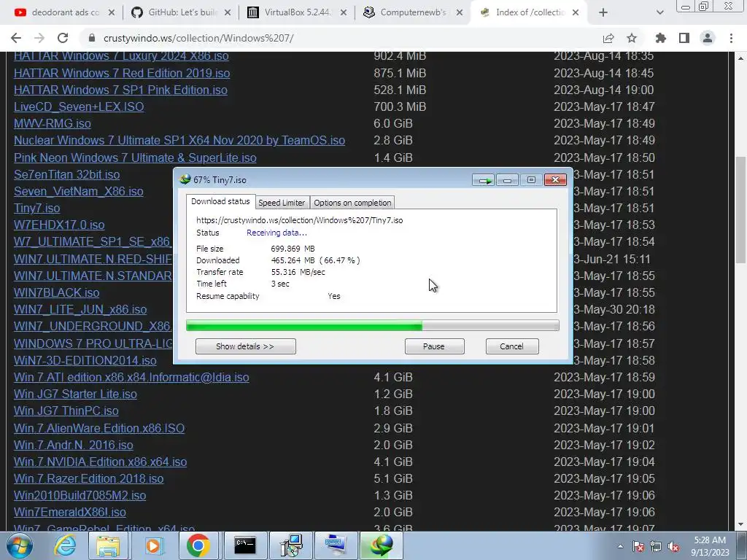This screenshot has height=560, width=747.
Task: Close the deodorant ads YouTube tab
Action: [x=112, y=12]
